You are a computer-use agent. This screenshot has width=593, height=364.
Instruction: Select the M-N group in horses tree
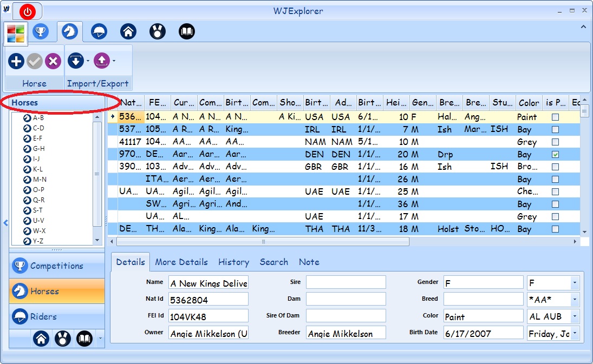[39, 179]
